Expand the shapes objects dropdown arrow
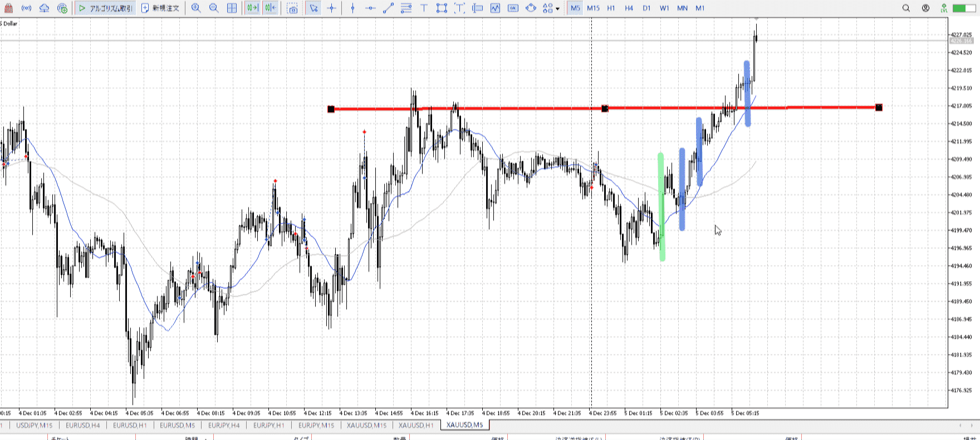The image size is (980, 440). [557, 9]
